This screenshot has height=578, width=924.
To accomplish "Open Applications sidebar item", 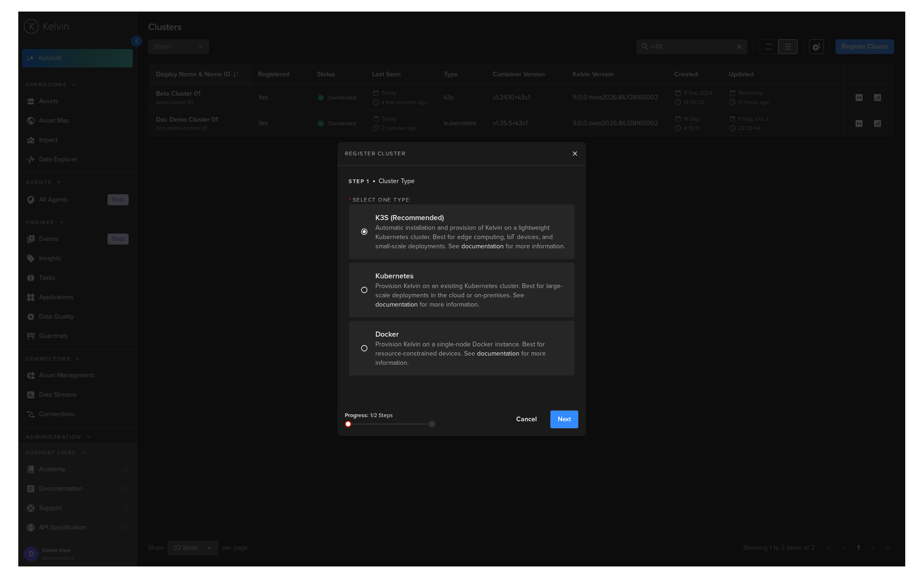I will 77,297.
